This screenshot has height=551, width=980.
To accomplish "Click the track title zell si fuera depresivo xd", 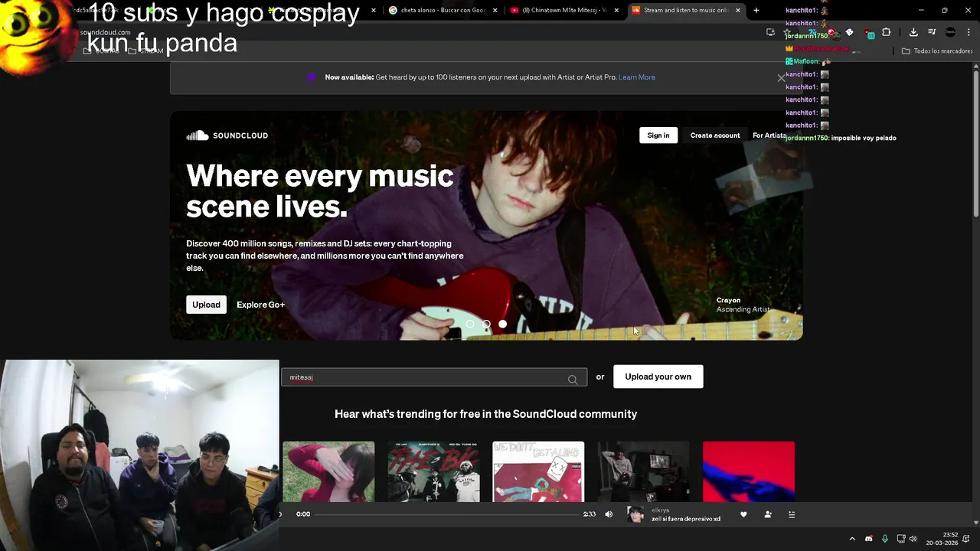I will (686, 519).
